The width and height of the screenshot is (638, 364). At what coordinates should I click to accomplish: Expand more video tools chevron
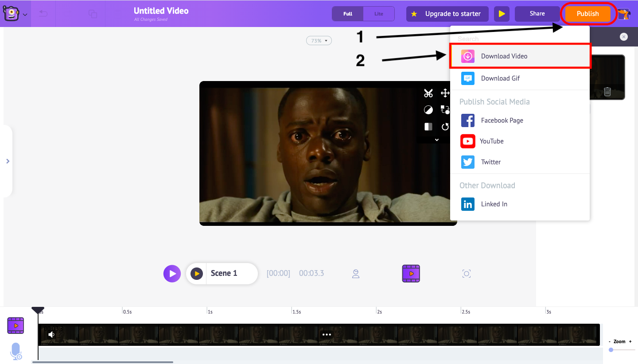click(x=436, y=139)
